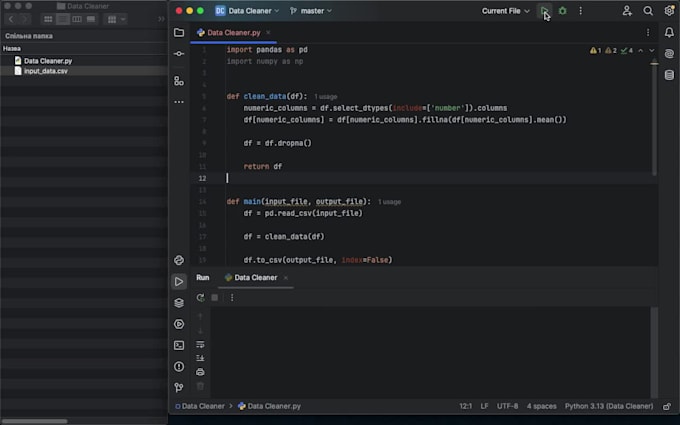Print the console output
Image resolution: width=680 pixels, height=425 pixels.
tap(200, 372)
